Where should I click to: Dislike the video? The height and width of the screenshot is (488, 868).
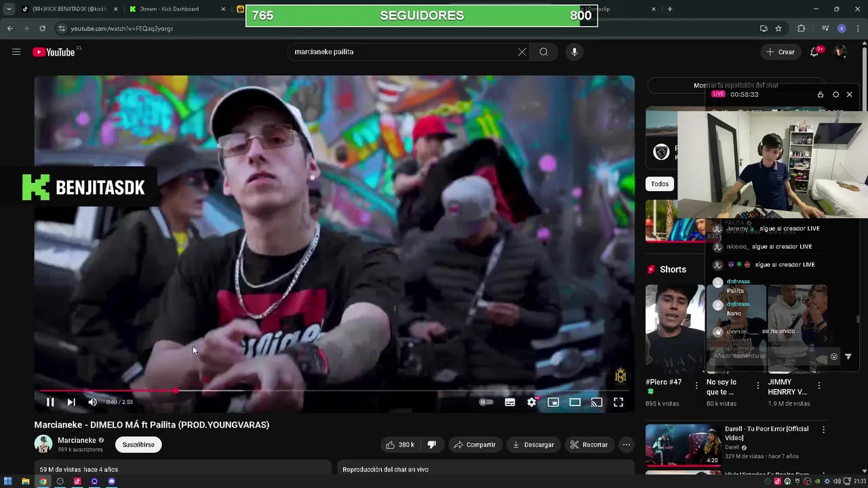click(431, 445)
